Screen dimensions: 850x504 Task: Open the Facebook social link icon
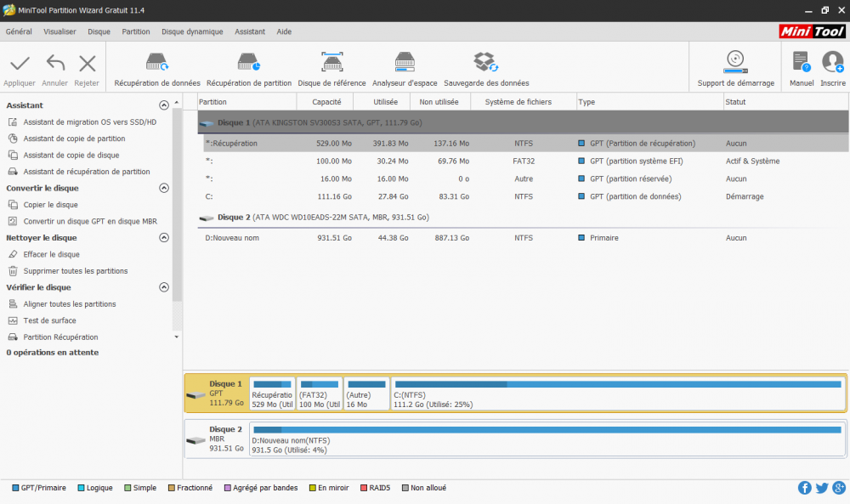(x=805, y=488)
